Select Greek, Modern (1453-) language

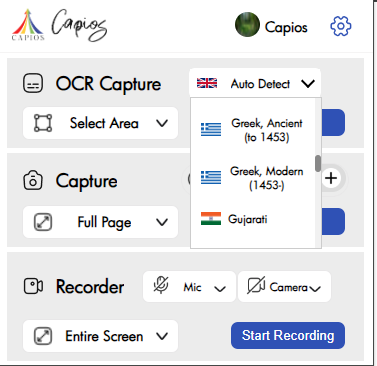pyautogui.click(x=253, y=178)
